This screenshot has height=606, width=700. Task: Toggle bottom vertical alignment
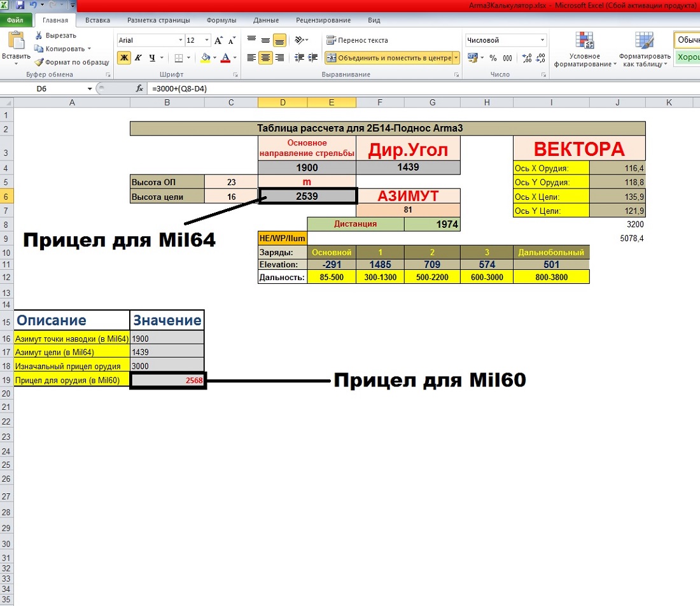(x=279, y=40)
